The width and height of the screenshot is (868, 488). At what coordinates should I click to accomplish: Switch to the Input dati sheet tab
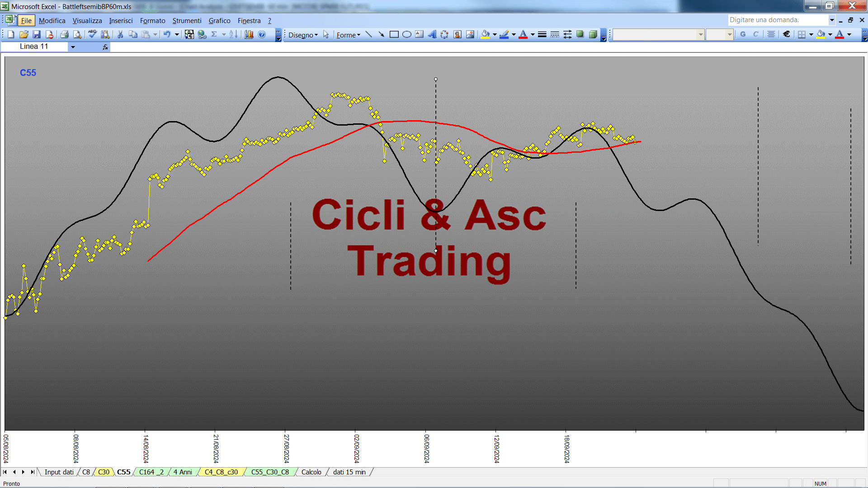(x=59, y=472)
